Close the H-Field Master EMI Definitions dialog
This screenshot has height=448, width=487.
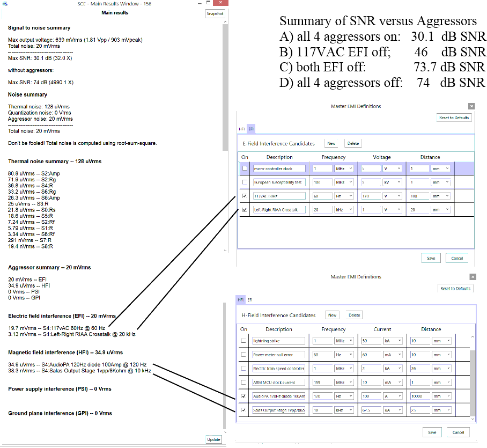tap(473, 277)
